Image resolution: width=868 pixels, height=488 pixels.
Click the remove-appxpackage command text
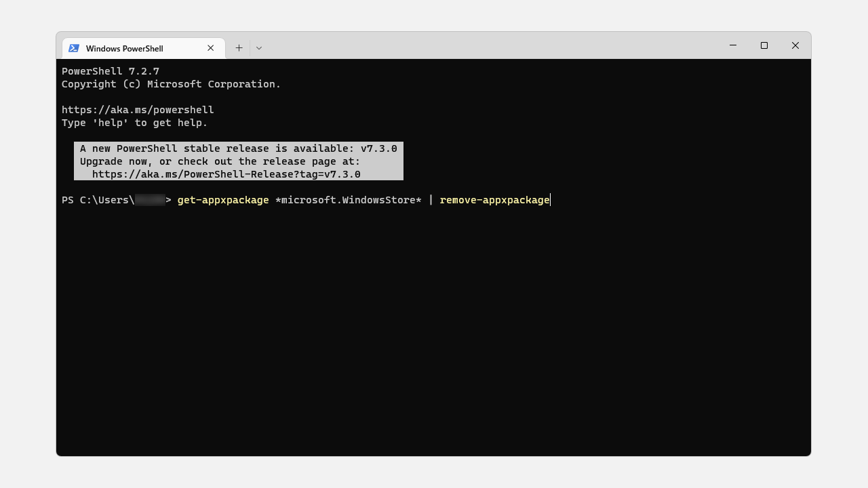494,200
